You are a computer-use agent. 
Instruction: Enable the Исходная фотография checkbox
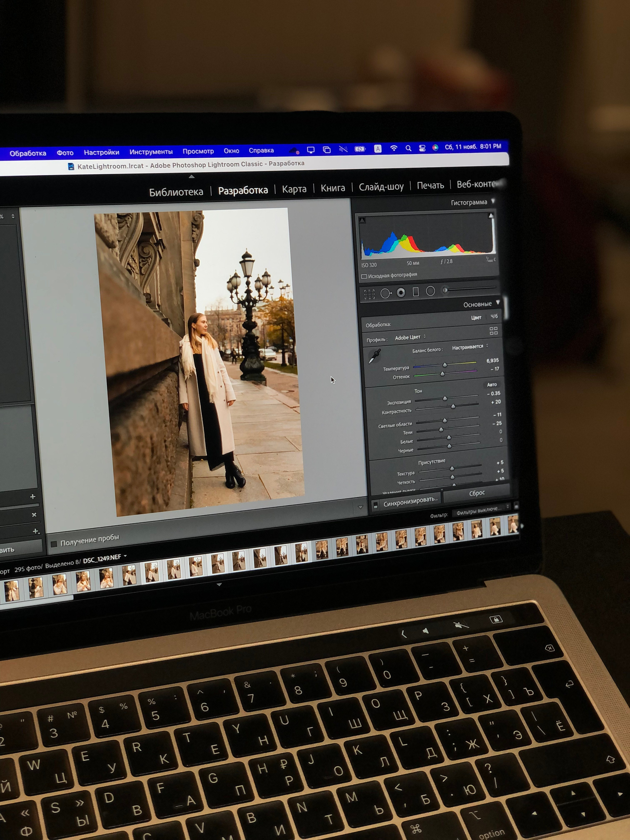point(364,277)
